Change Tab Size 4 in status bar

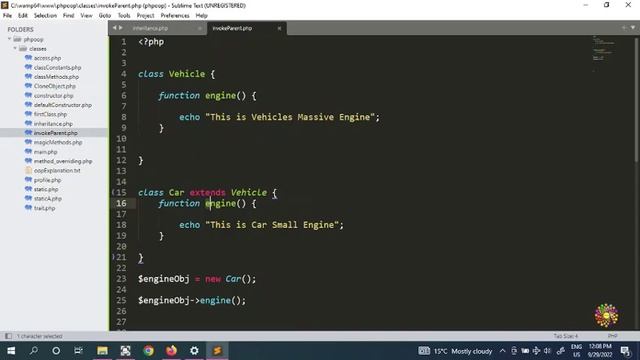566,336
